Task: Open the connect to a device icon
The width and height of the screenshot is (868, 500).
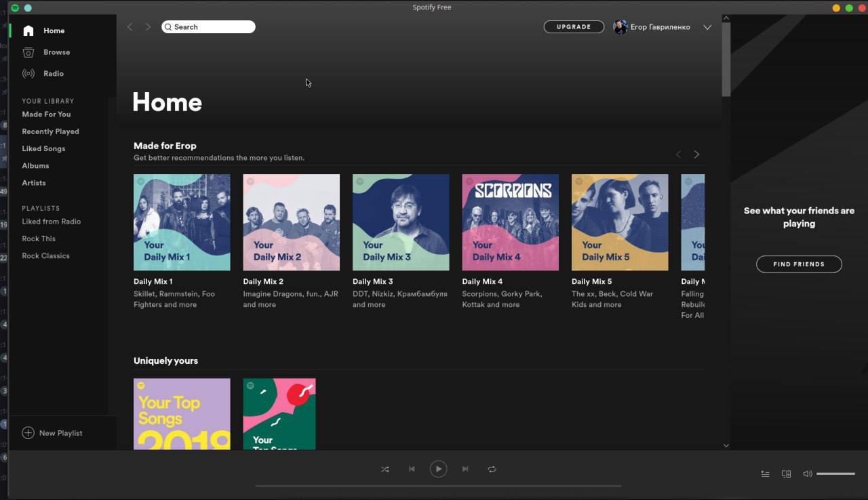Action: tap(786, 474)
